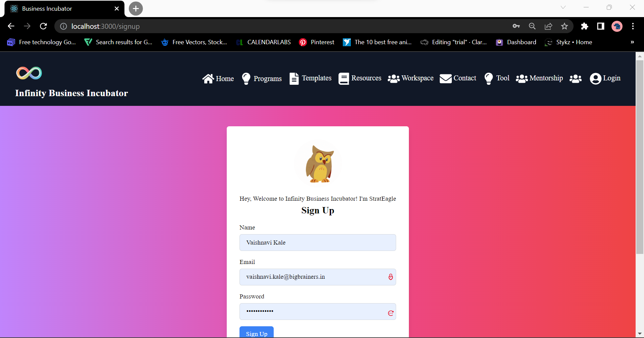Open the Mentorship nav link
644x338 pixels.
539,78
